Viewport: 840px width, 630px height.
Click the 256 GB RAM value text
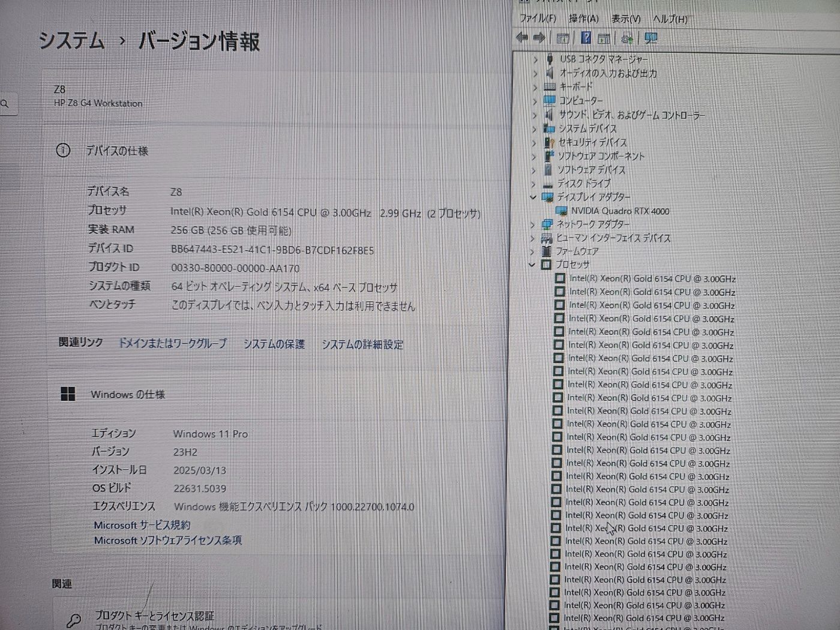(x=231, y=230)
